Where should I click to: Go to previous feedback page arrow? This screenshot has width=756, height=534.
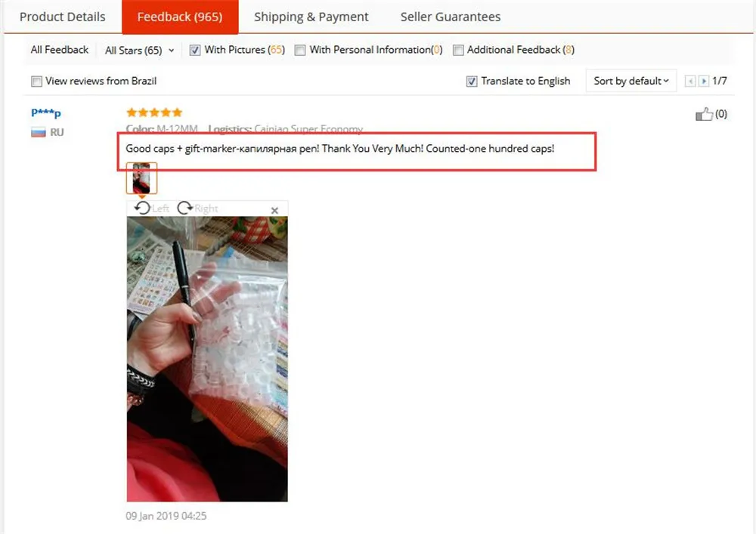(690, 81)
